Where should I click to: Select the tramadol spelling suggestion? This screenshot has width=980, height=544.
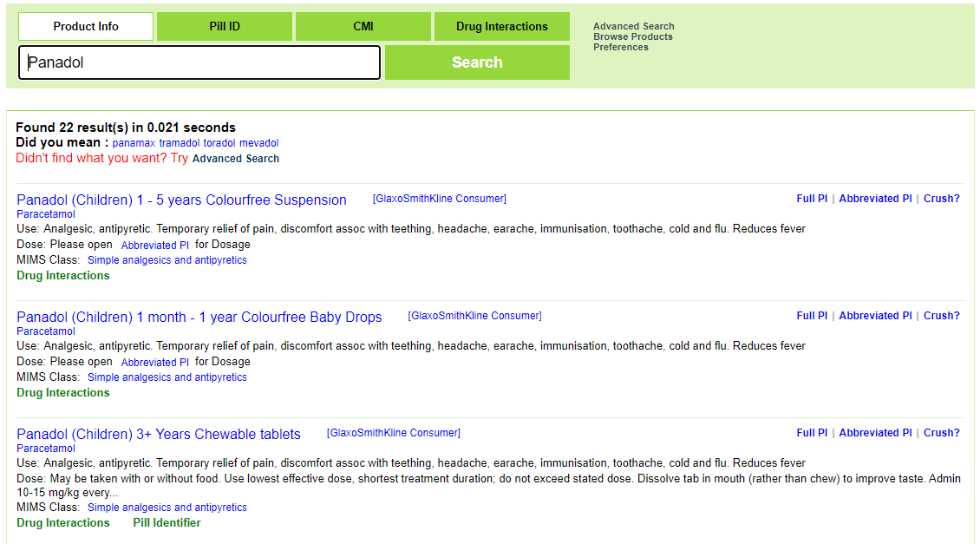pyautogui.click(x=179, y=142)
